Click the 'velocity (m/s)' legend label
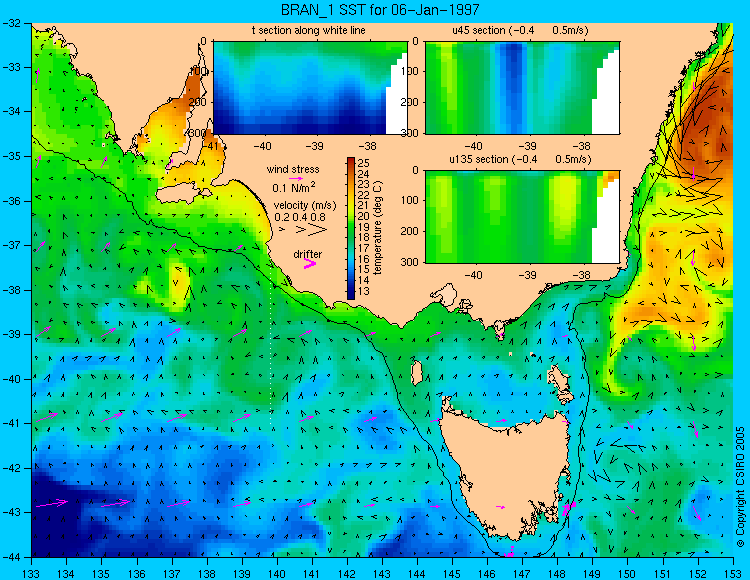Screen dimensions: 750x580 pyautogui.click(x=305, y=205)
